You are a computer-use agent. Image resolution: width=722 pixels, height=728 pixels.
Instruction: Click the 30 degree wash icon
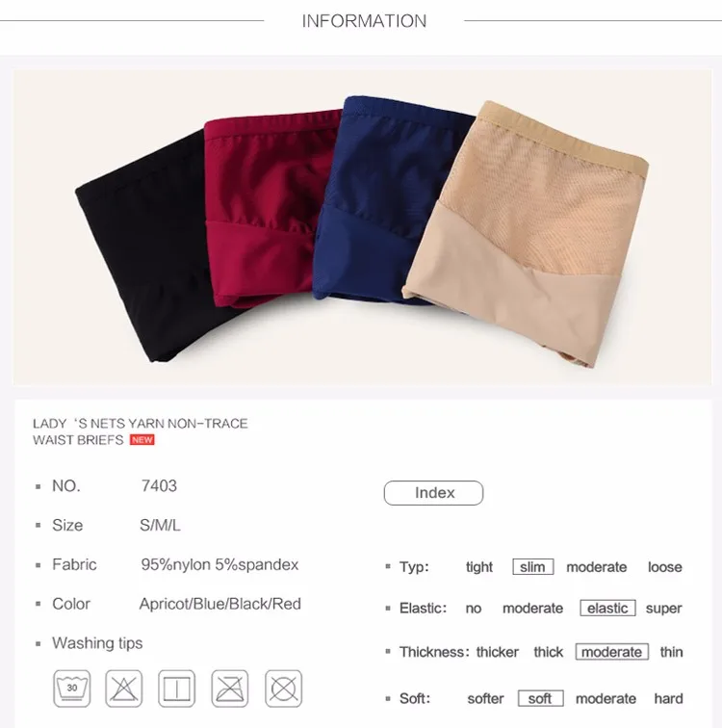(72, 689)
